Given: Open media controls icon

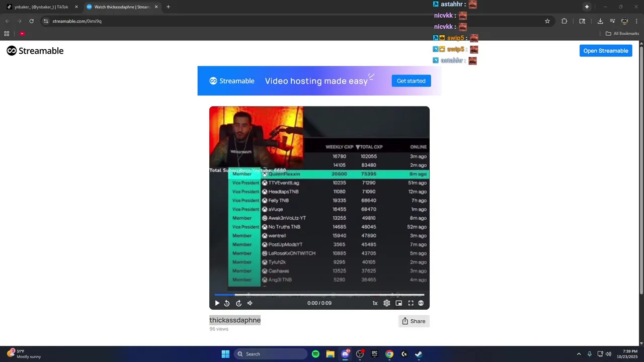Looking at the screenshot, I should 612,21.
